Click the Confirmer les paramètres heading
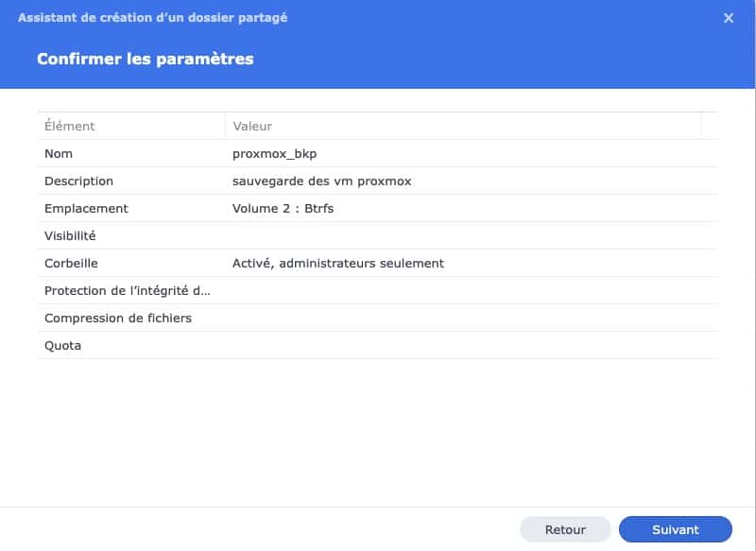The width and height of the screenshot is (756, 551). pos(145,59)
